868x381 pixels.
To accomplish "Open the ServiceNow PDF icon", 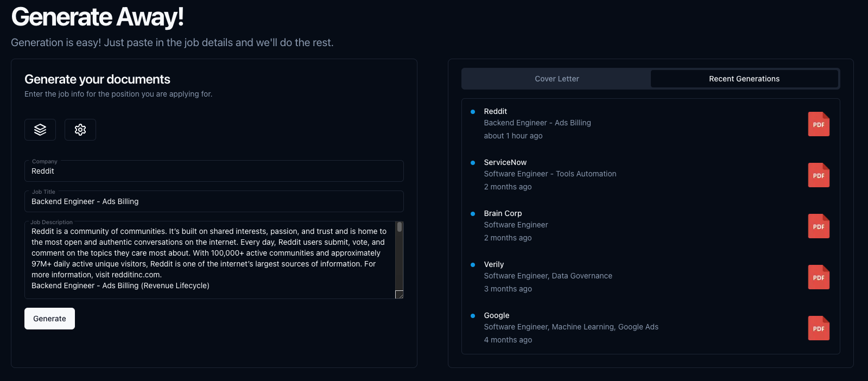I will coord(819,175).
